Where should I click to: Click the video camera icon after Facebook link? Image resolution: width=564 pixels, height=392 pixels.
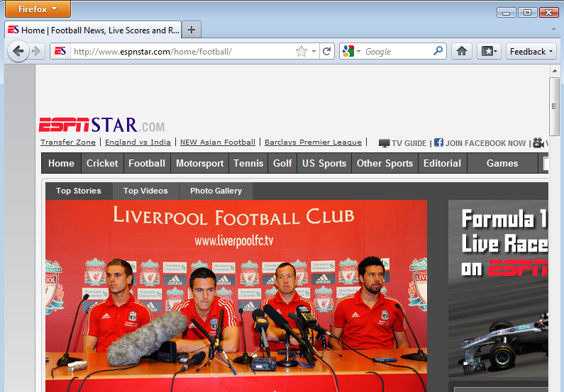(x=538, y=143)
